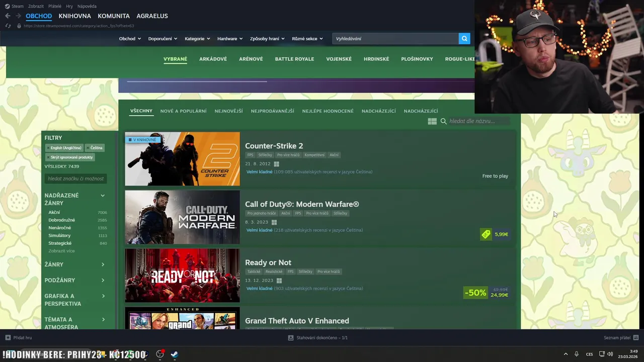Switch to the Nové a populární tab

coord(183,111)
